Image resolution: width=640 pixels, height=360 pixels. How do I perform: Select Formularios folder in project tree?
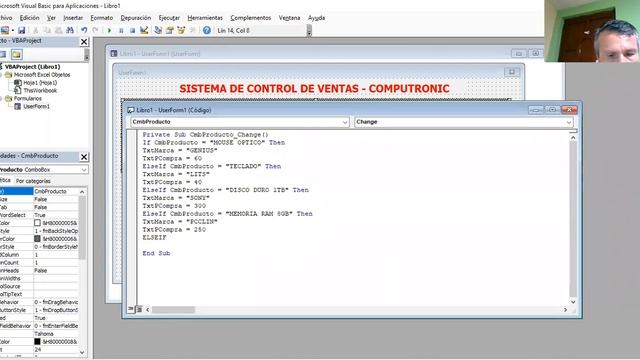click(28, 98)
